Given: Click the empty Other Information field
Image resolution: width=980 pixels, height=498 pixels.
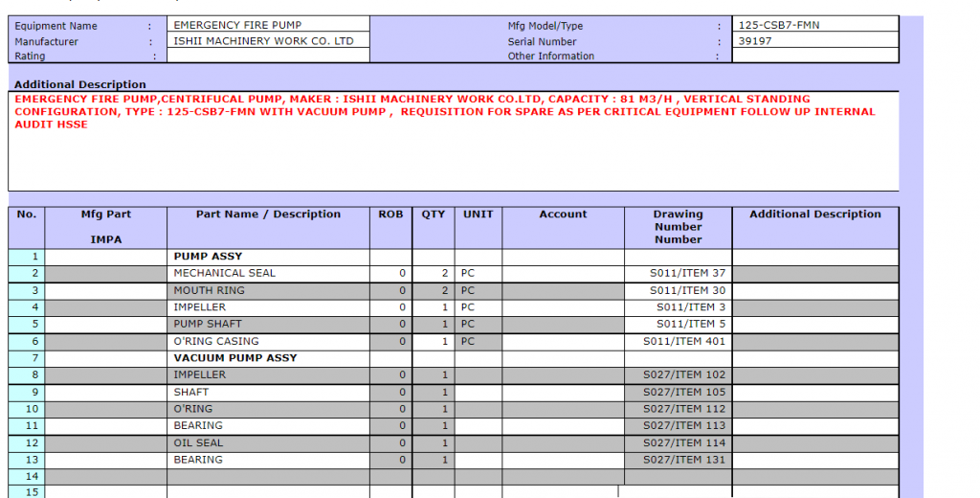Looking at the screenshot, I should (x=814, y=57).
